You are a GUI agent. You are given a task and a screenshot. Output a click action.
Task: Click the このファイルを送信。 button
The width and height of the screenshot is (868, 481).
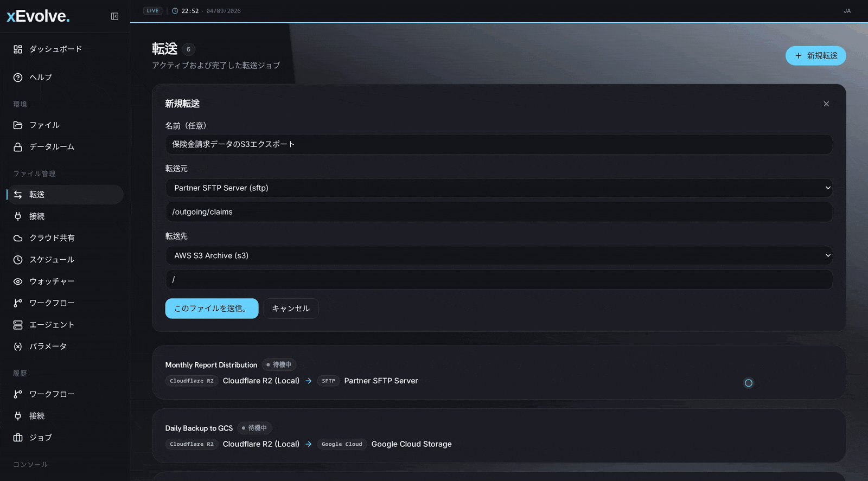(212, 309)
